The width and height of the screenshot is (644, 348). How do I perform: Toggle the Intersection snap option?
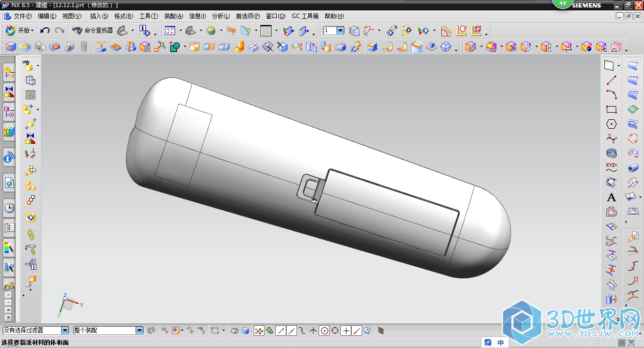[x=313, y=331]
